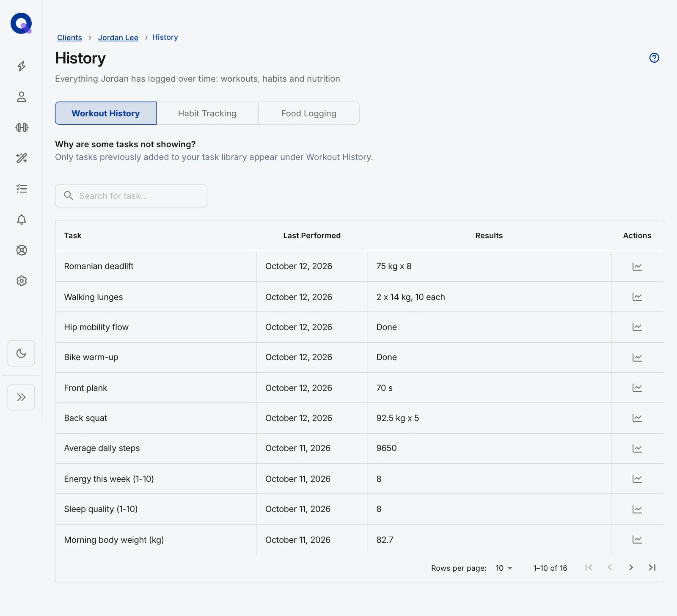This screenshot has height=616, width=677.
Task: Open the magic wand sidebar icon
Action: click(x=22, y=158)
